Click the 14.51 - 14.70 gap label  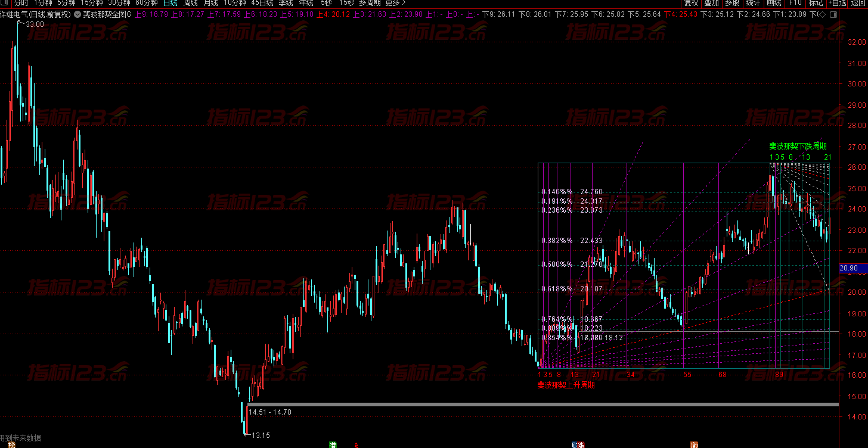point(269,412)
